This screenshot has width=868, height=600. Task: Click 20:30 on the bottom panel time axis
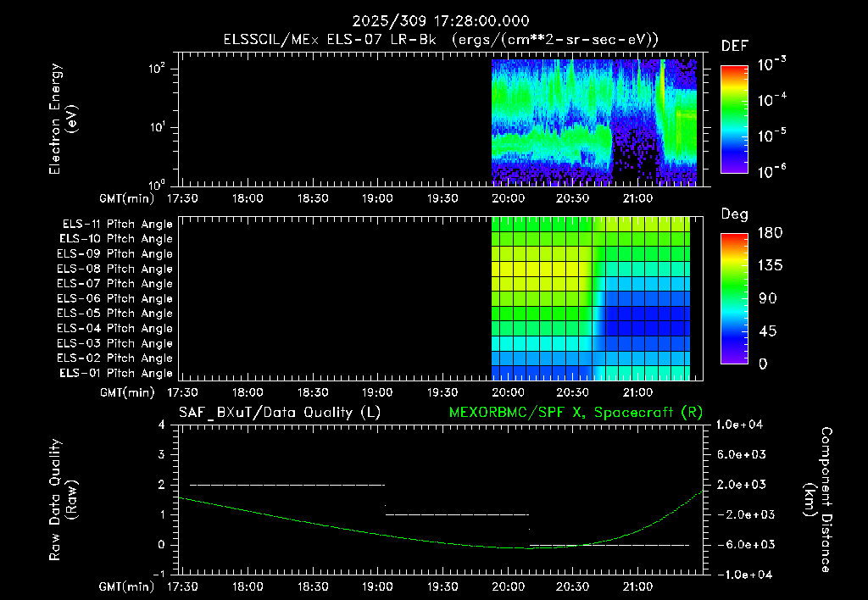572,586
